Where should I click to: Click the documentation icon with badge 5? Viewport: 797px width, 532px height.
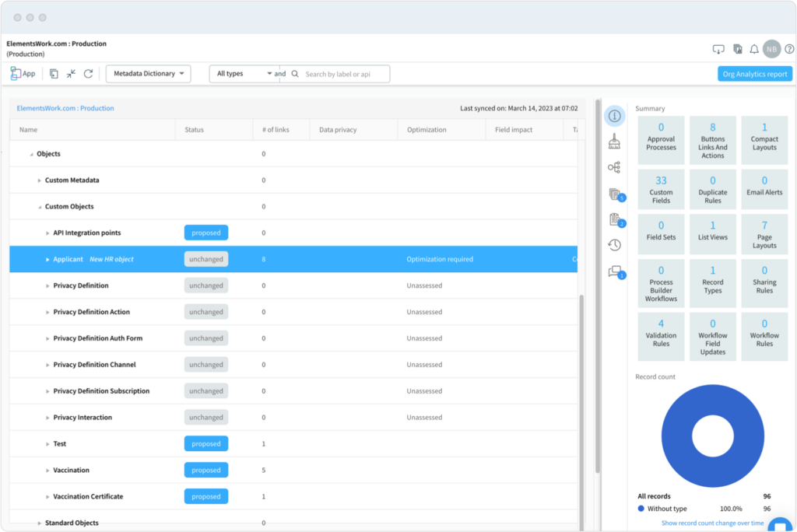[614, 193]
